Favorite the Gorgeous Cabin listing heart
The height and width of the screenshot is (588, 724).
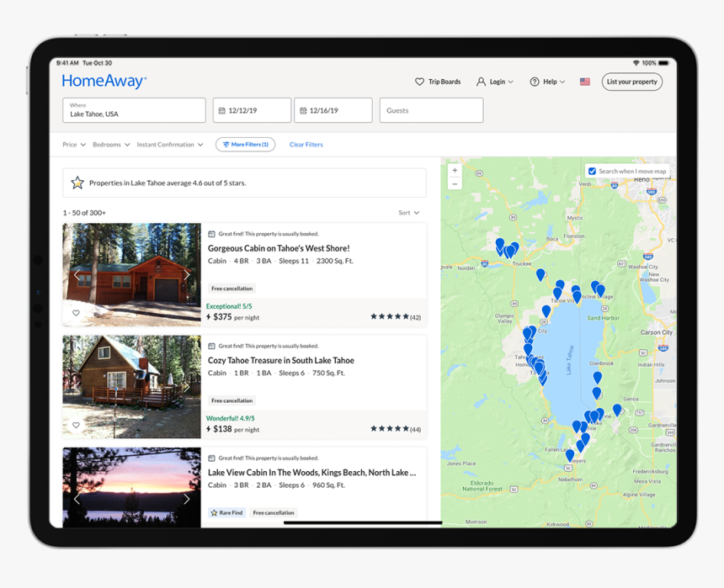click(76, 313)
